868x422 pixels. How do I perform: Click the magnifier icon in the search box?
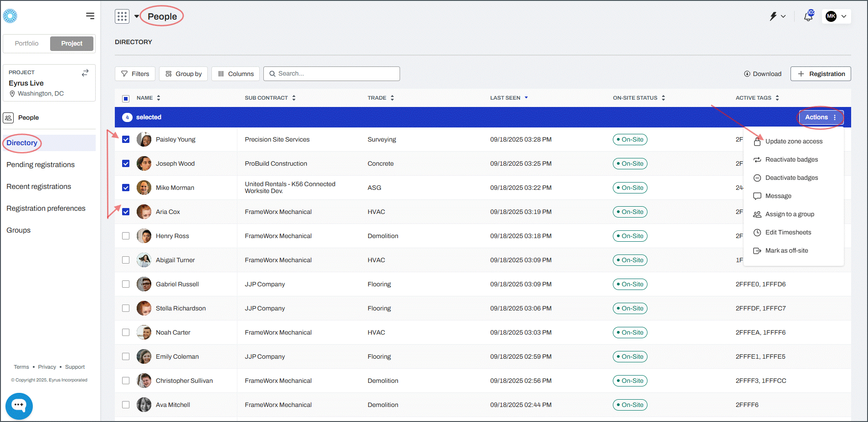(272, 74)
